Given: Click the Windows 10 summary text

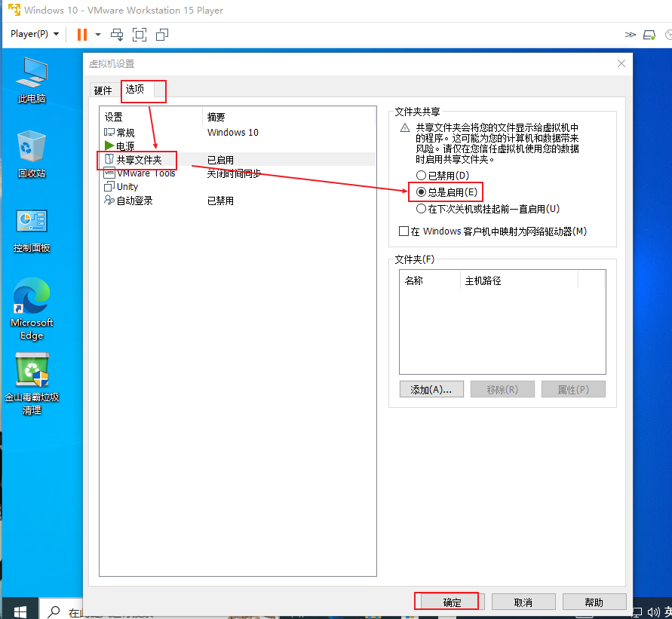Looking at the screenshot, I should (233, 133).
